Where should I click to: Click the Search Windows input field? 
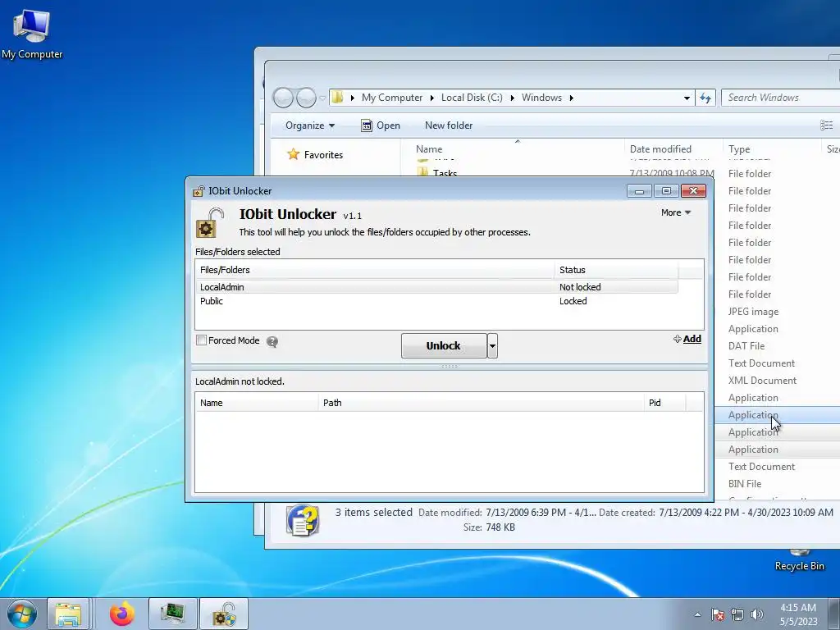(x=781, y=98)
